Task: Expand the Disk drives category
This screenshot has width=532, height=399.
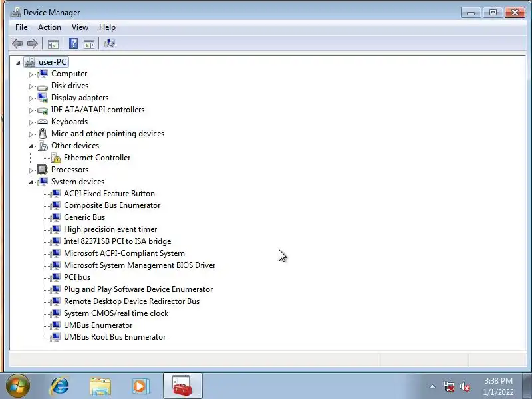Action: pyautogui.click(x=31, y=86)
